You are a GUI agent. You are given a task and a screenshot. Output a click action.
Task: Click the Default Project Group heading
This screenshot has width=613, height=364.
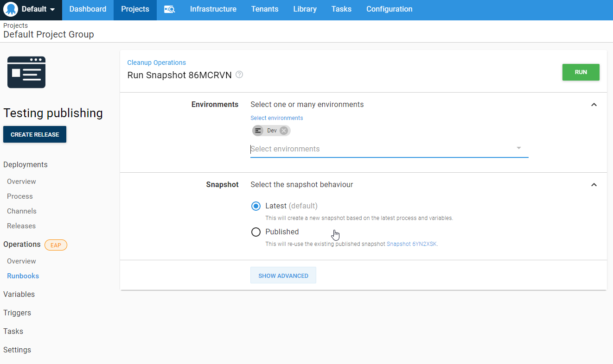click(49, 34)
